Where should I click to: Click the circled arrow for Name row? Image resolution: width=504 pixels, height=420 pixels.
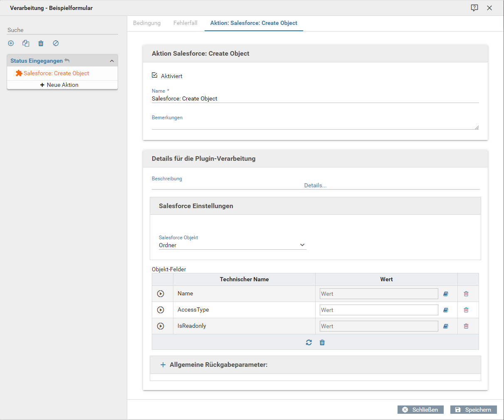(161, 294)
